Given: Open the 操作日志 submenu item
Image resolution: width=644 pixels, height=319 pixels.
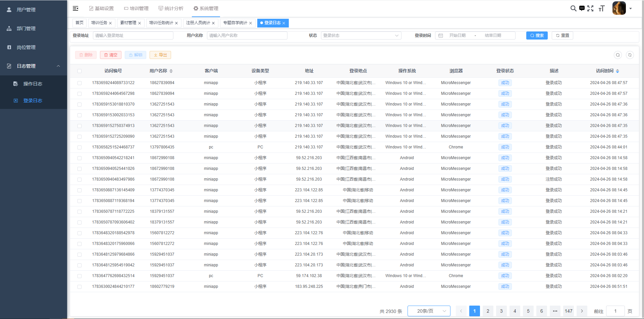Looking at the screenshot, I should [x=33, y=84].
